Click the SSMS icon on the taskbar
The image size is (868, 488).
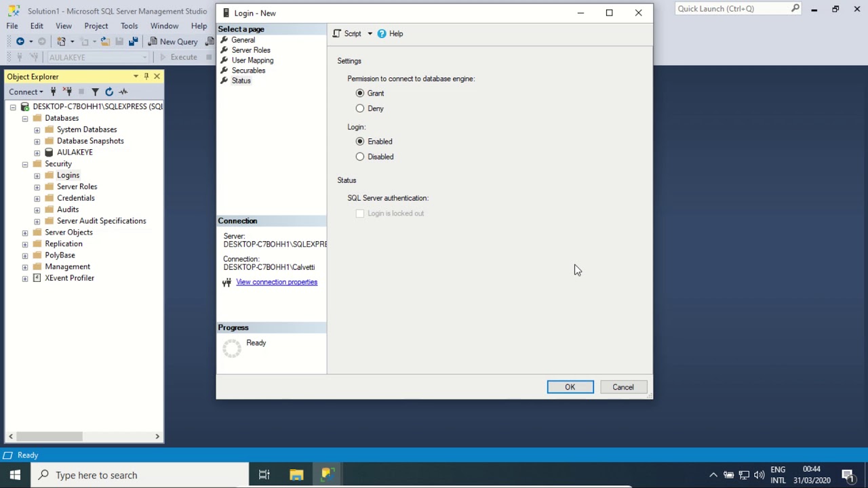[327, 475]
